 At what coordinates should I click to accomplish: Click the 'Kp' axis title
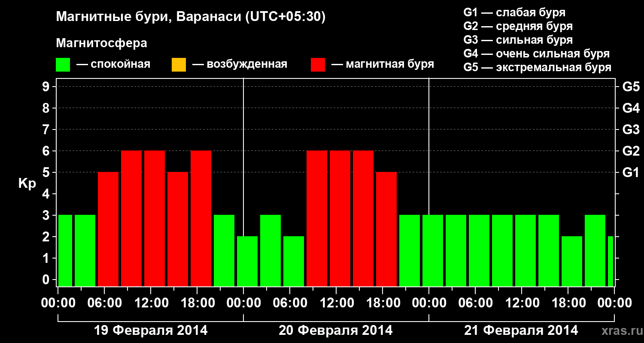27,184
